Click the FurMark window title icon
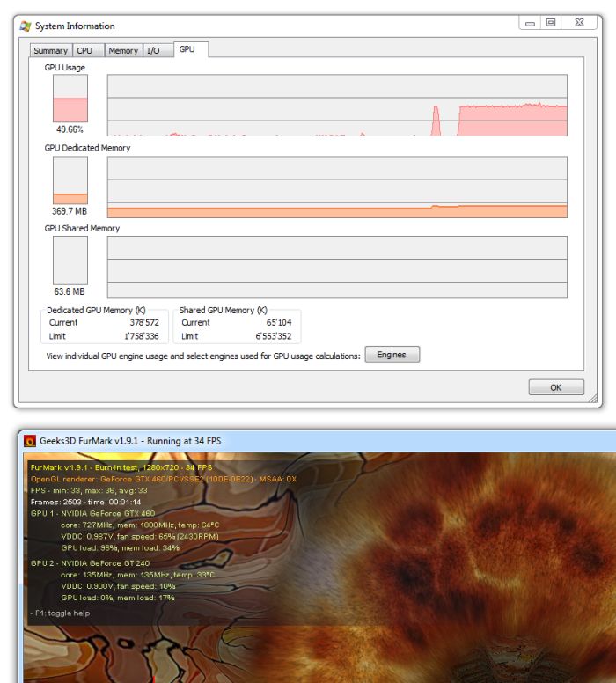 30,441
